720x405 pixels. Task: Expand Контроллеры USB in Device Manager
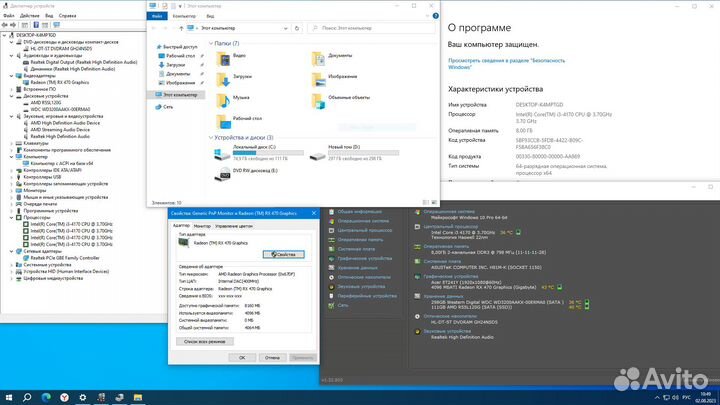11,177
